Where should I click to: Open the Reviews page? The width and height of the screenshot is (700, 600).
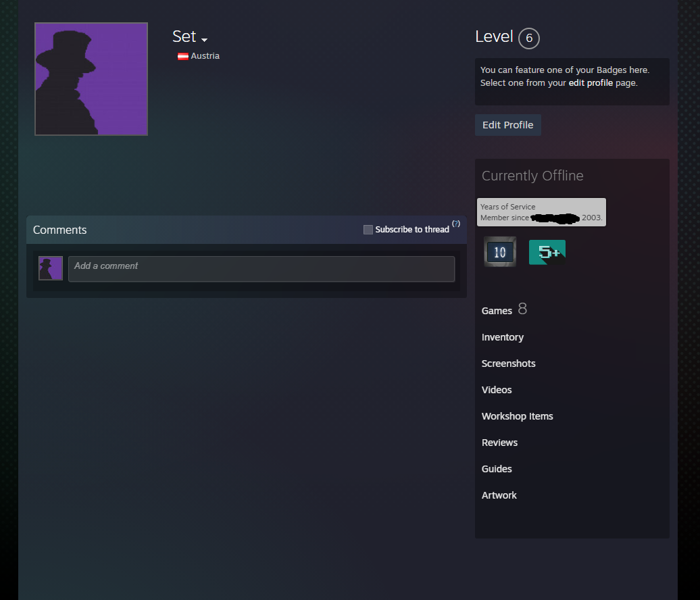point(499,443)
